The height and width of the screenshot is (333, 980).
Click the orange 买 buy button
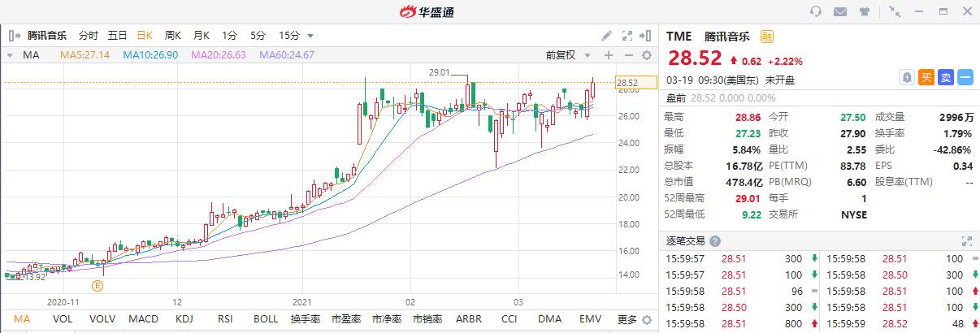coord(926,77)
